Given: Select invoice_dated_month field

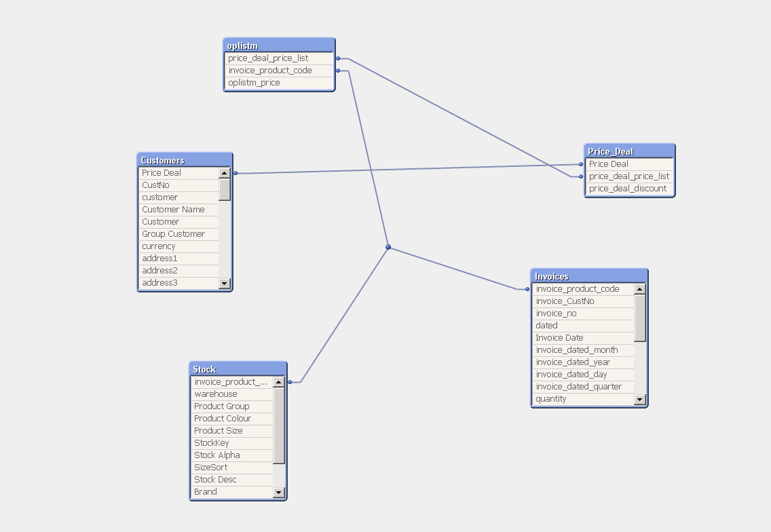Looking at the screenshot, I should coord(583,350).
